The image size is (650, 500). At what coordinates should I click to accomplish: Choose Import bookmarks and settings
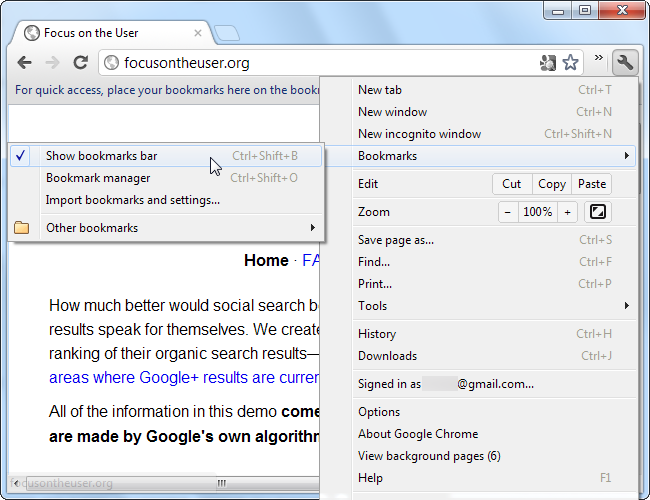166,200
